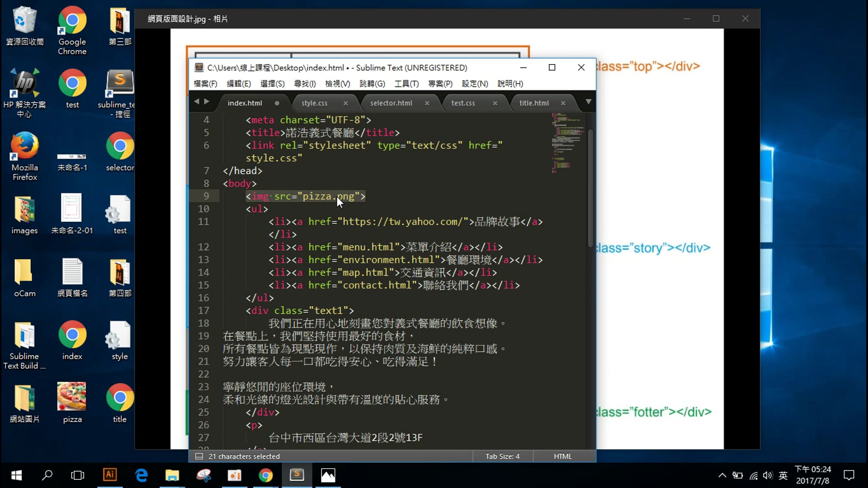Click the sidebar toggle icon in status bar

pos(199,456)
